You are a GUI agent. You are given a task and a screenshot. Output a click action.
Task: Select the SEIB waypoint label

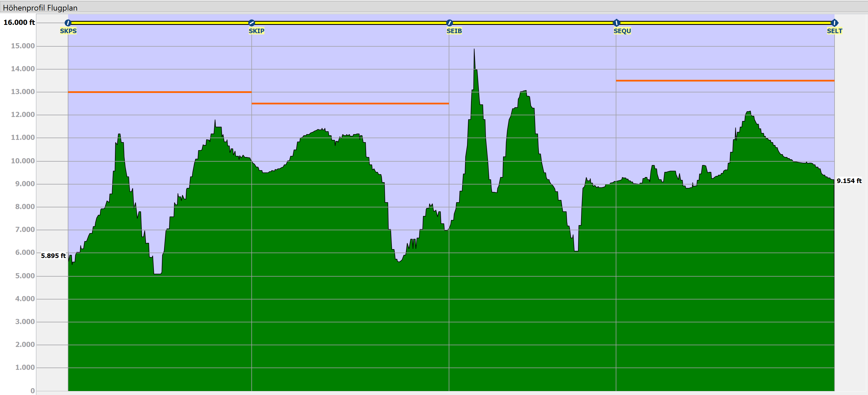[454, 31]
